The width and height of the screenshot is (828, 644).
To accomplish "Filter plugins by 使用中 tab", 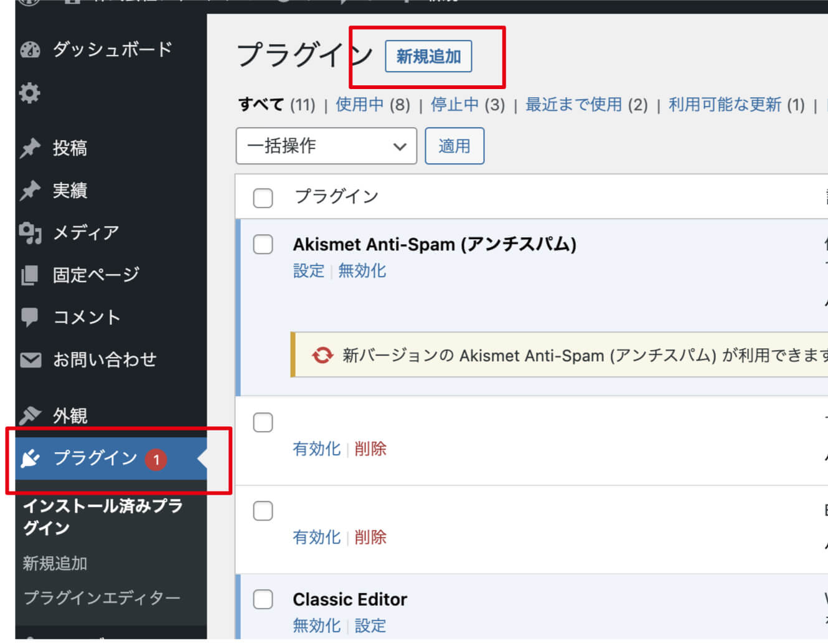I will (359, 105).
